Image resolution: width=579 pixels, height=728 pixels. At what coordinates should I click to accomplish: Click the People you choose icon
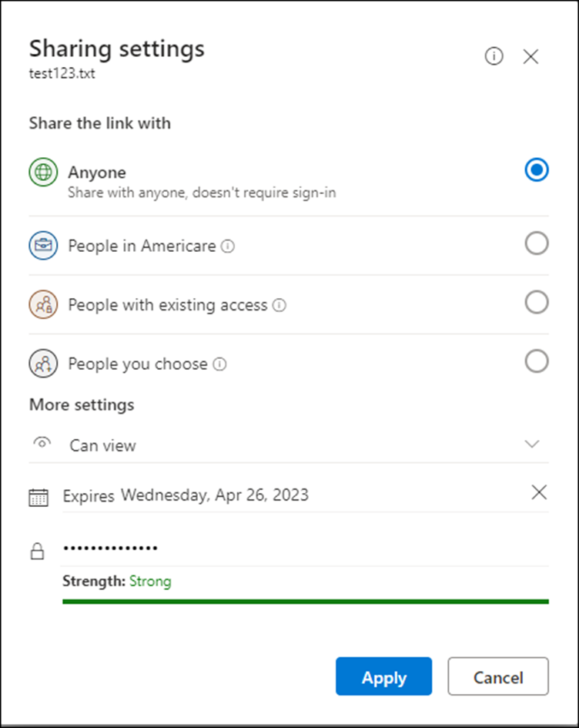43,362
